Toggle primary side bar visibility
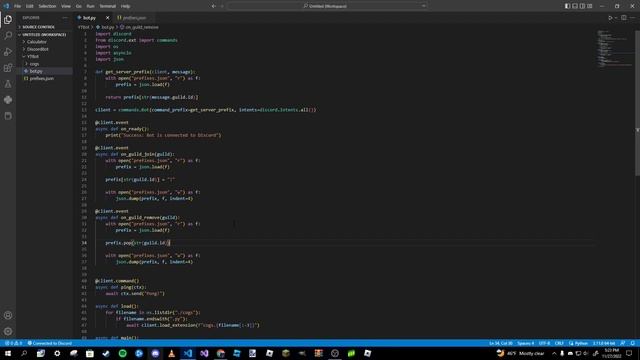 point(567,6)
